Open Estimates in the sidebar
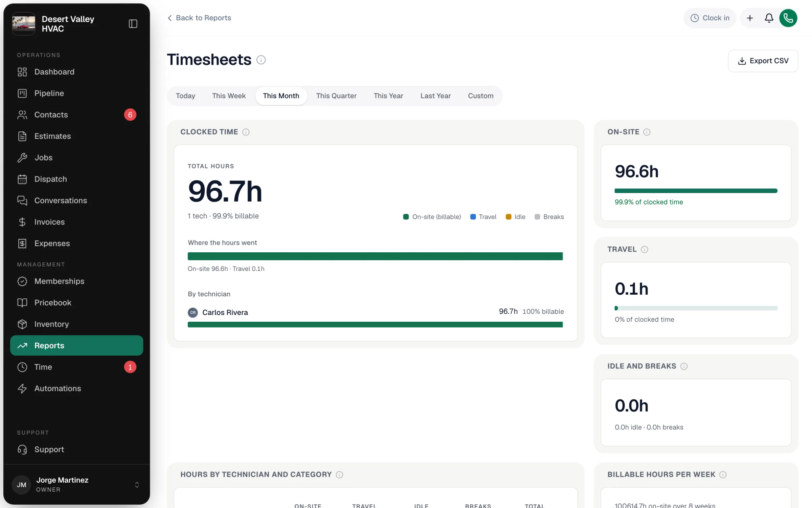The width and height of the screenshot is (812, 508). tap(76, 136)
